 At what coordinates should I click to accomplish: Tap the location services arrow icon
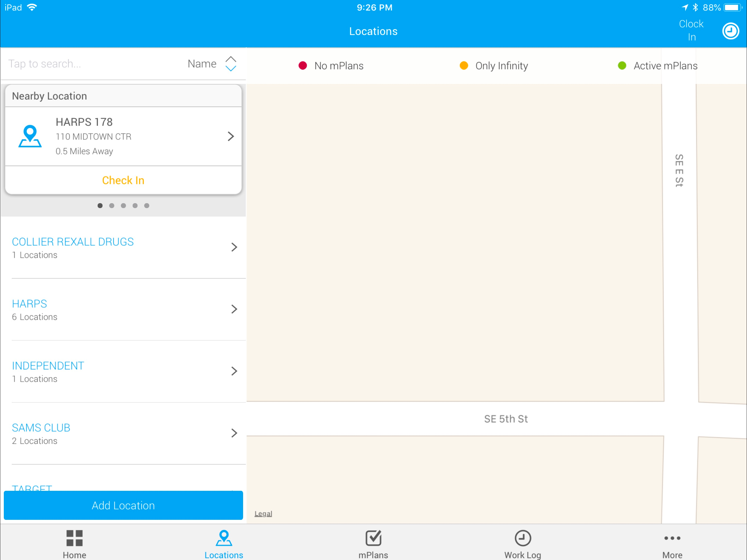685,7
